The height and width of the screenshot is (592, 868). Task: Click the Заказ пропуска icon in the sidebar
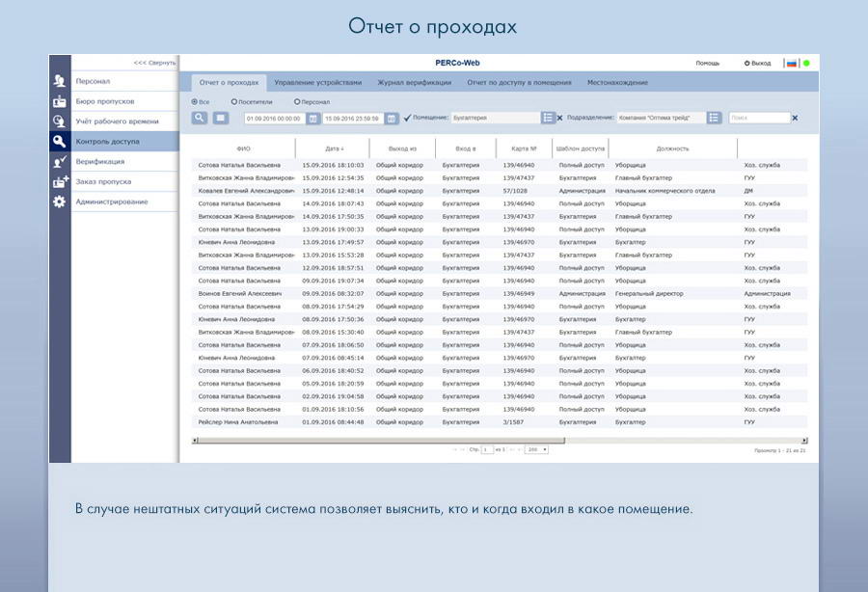(x=60, y=181)
